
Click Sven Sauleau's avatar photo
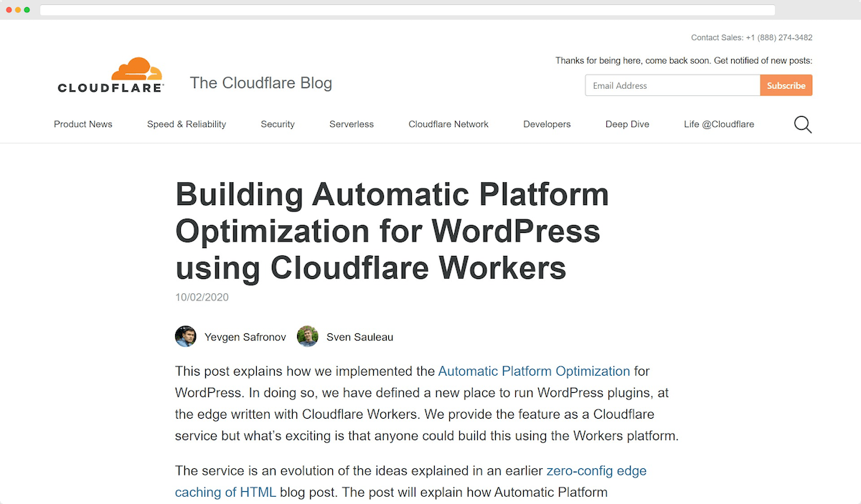(307, 336)
